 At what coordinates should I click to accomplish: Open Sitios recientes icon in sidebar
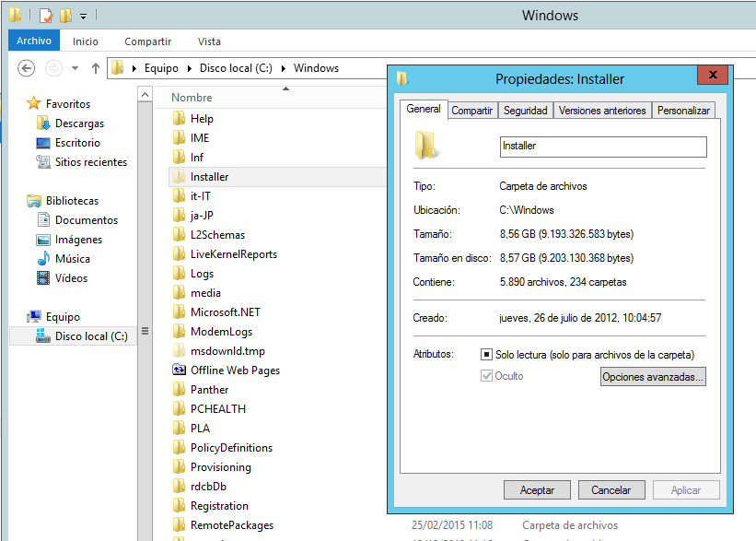click(x=43, y=162)
